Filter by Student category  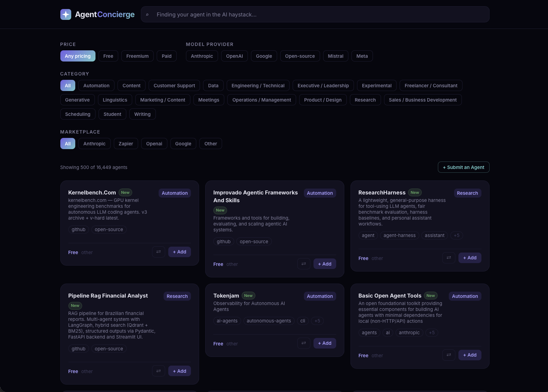112,114
